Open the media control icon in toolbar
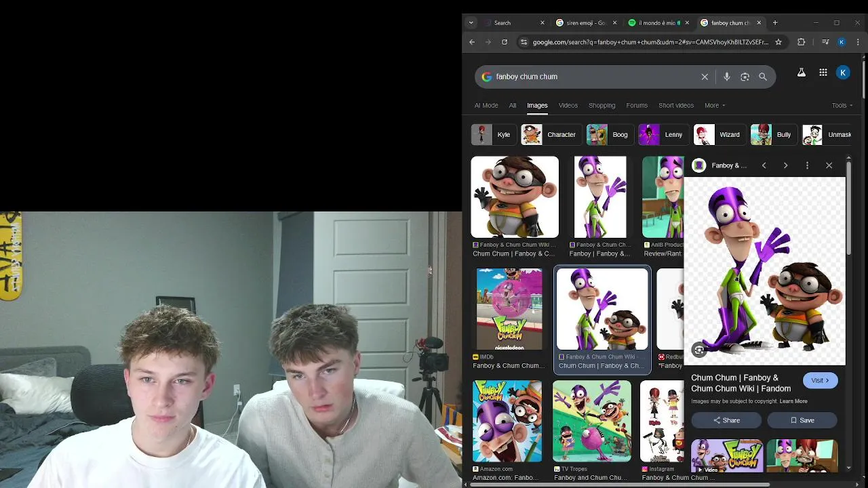 pos(825,42)
